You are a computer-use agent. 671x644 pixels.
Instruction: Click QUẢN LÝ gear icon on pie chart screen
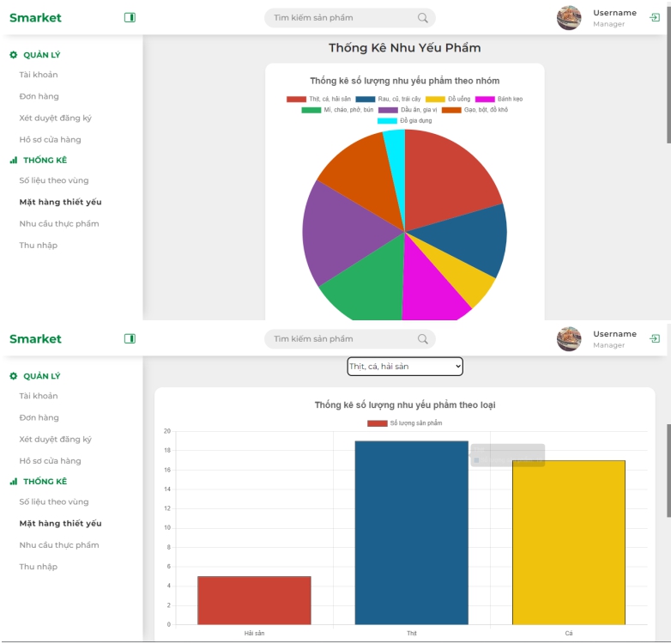13,55
